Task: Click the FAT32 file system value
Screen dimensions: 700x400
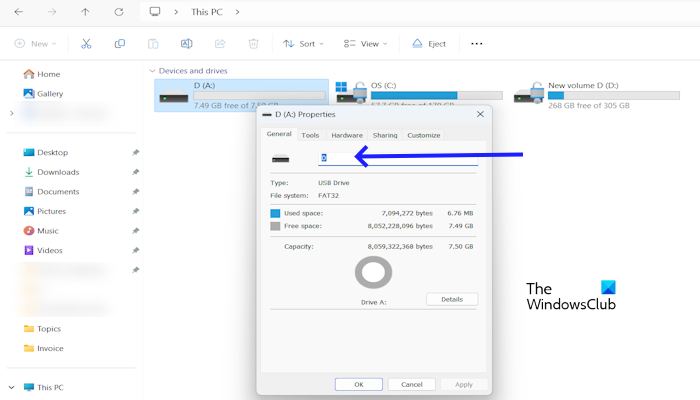Action: click(x=329, y=196)
